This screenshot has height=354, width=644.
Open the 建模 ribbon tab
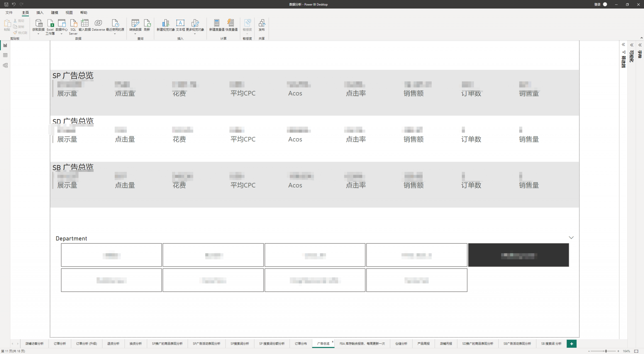54,13
